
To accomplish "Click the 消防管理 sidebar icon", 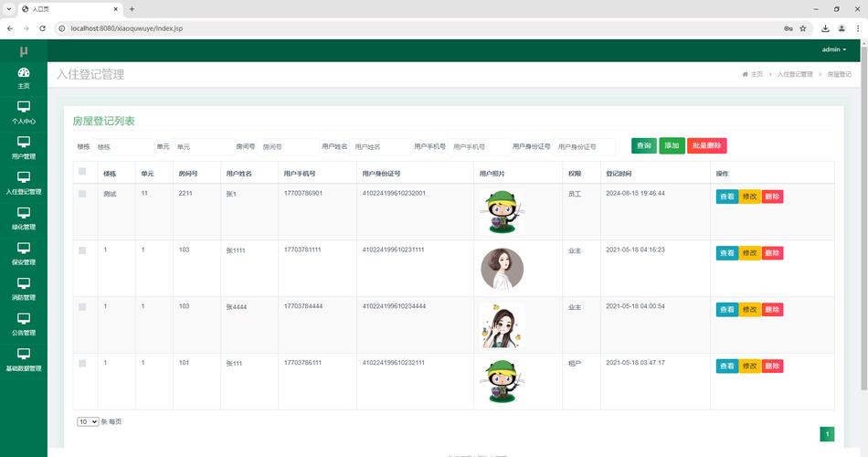I will click(24, 283).
